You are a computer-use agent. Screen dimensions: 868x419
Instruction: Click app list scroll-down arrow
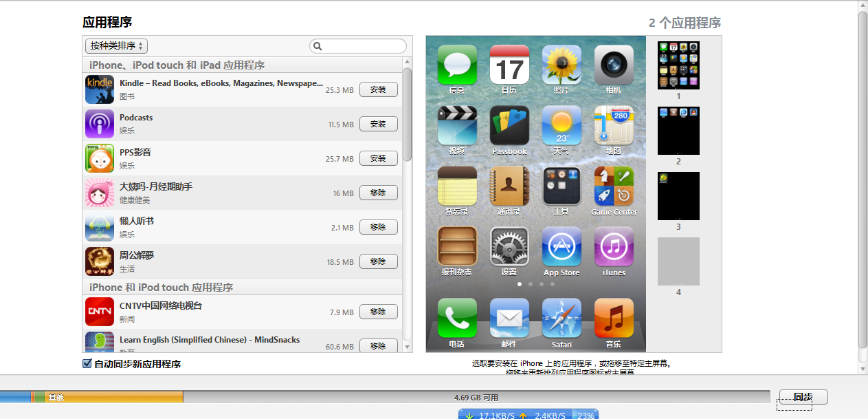click(x=407, y=347)
